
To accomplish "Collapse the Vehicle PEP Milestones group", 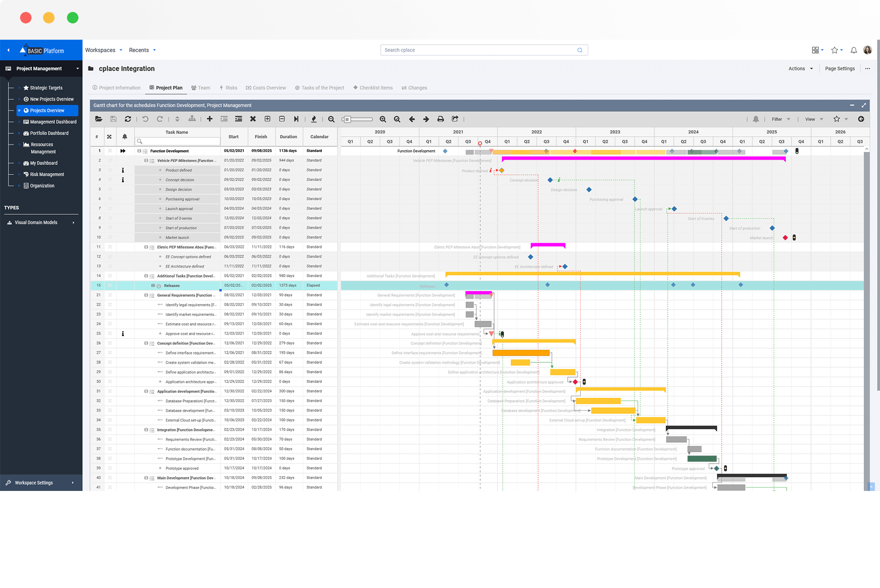I will (x=146, y=161).
